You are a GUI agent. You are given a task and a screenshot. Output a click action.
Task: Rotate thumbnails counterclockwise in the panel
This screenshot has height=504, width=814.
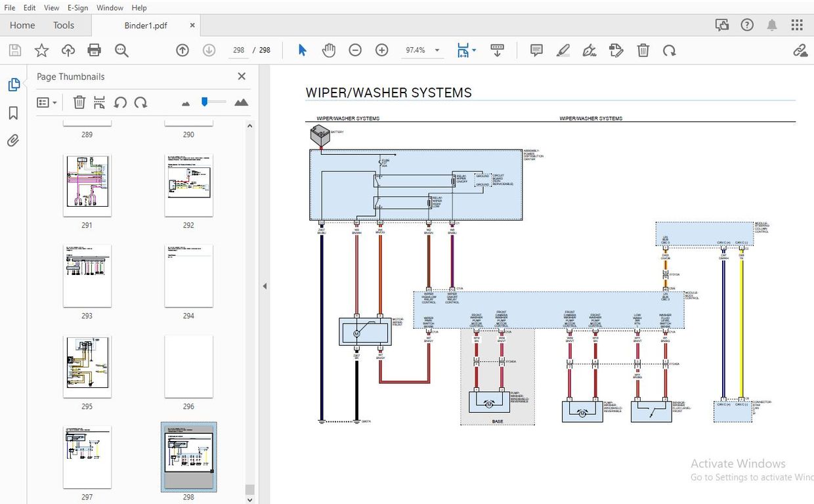[120, 102]
